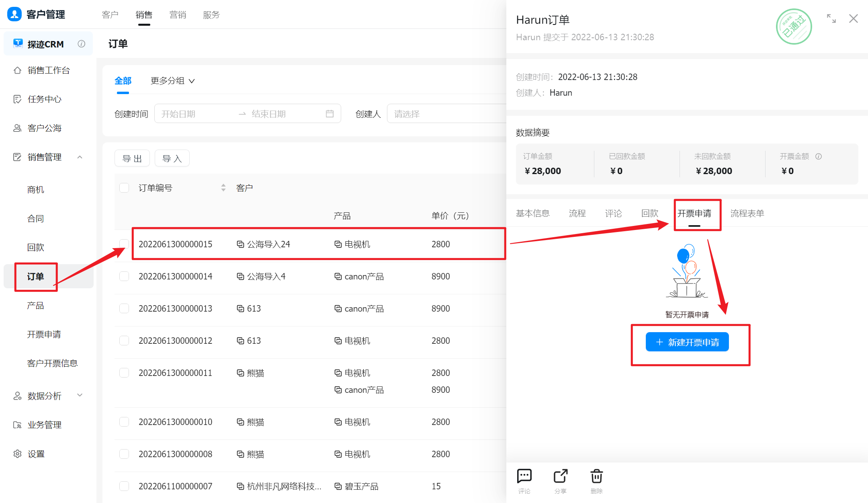
Task: Collapse the 销售管理 sidebar section
Action: pos(80,157)
